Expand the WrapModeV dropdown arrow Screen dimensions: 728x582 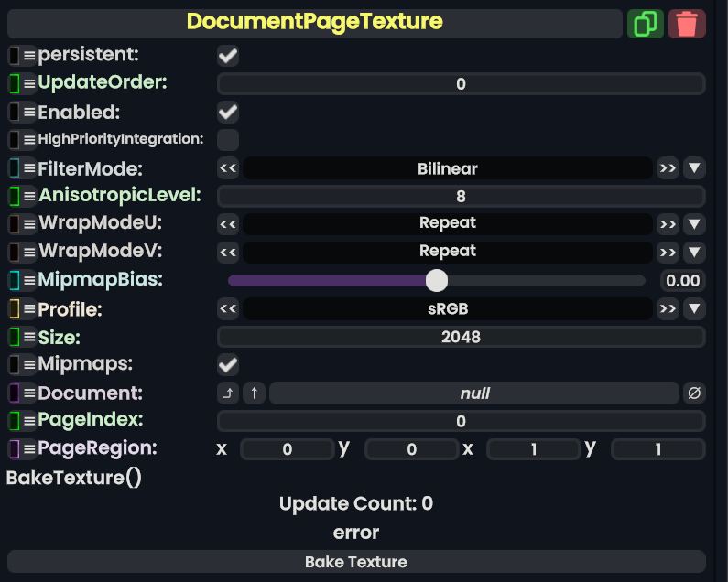694,252
